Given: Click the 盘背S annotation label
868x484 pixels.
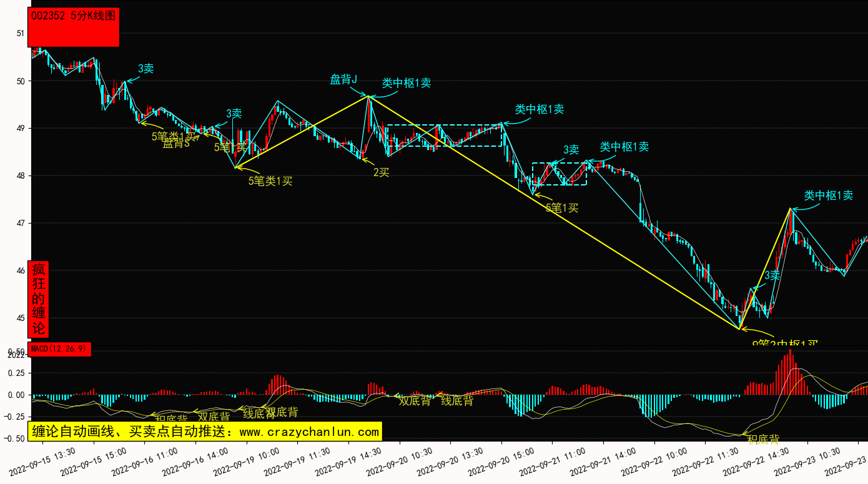Looking at the screenshot, I should pos(175,144).
